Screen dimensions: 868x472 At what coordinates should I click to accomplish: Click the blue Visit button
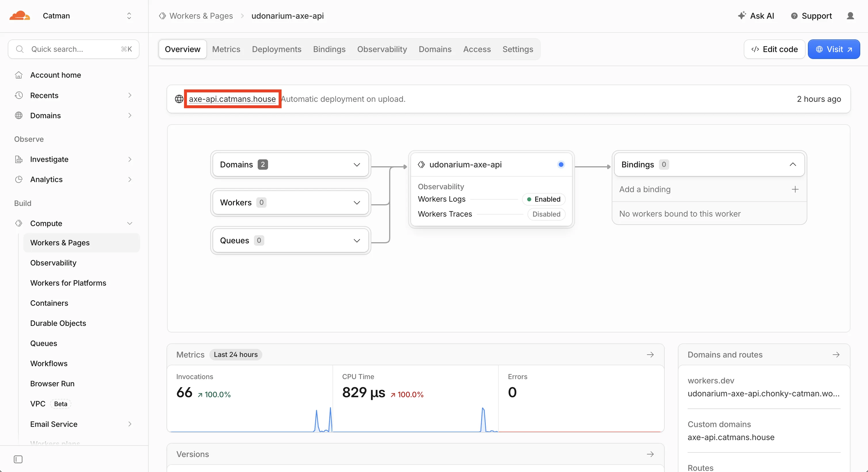pos(834,49)
